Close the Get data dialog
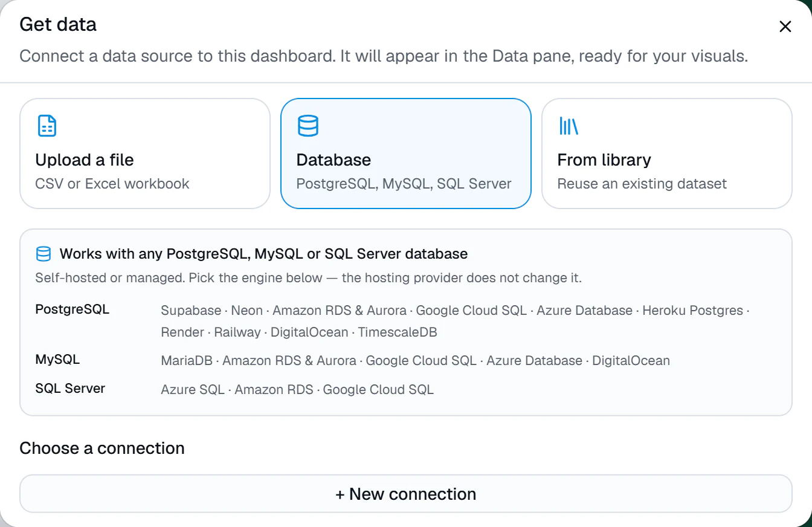This screenshot has width=812, height=527. [785, 27]
